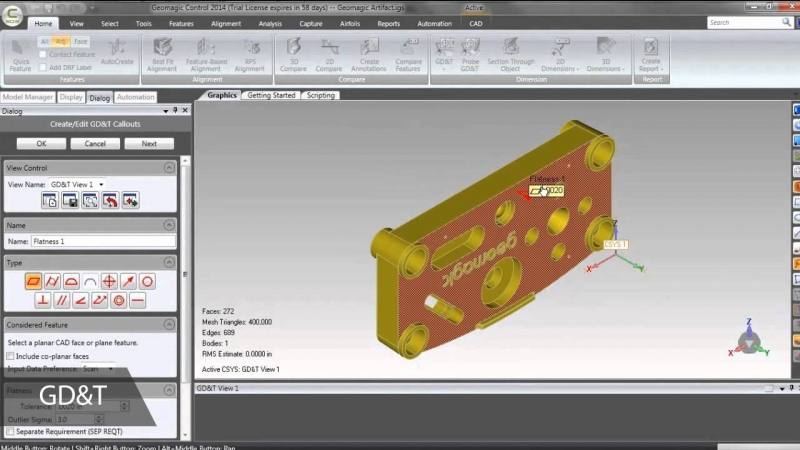This screenshot has width=800, height=450.
Task: Check Include co-planar faces
Action: (x=10, y=356)
